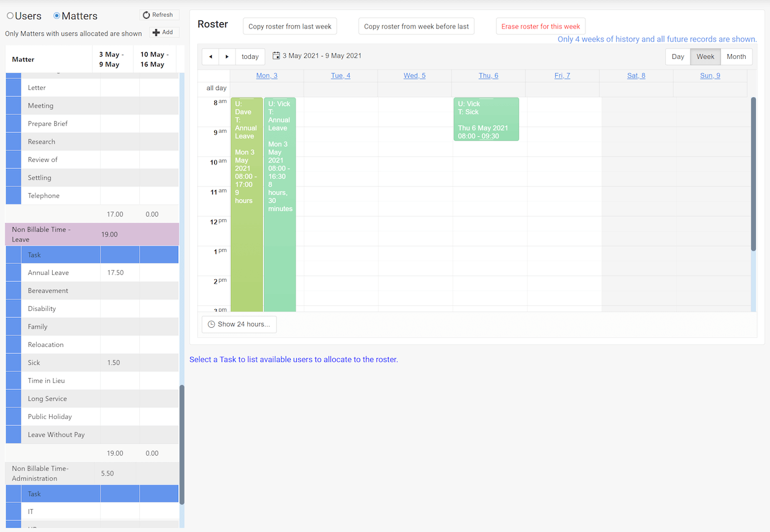Click blue color swatch beside Meeting
This screenshot has width=770, height=532.
pos(14,106)
